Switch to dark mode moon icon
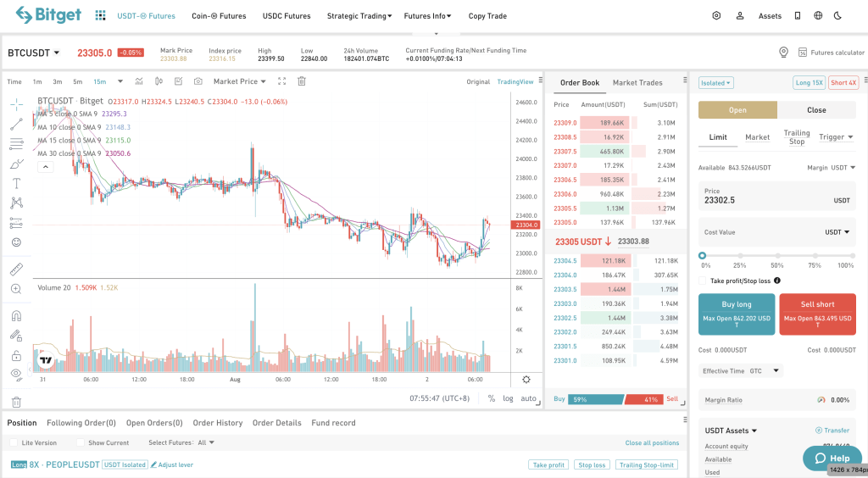Viewport: 868px width, 478px height. coord(837,15)
